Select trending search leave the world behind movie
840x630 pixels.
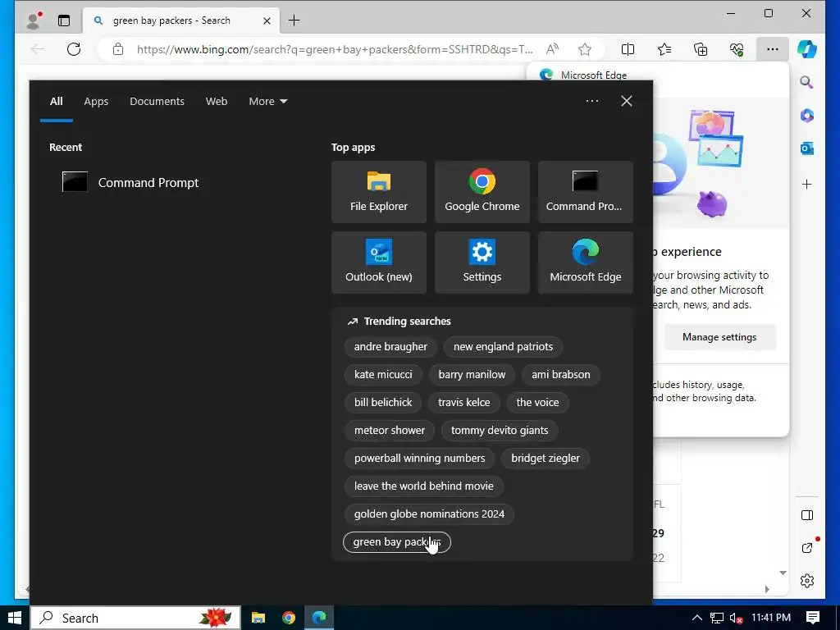(x=424, y=486)
